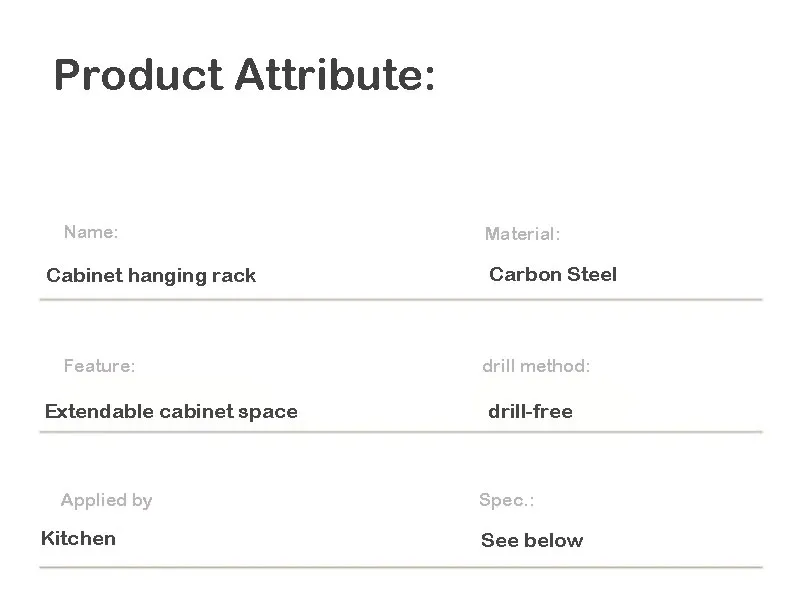The height and width of the screenshot is (592, 800).
Task: Click the "Material:" field label
Action: tap(522, 234)
